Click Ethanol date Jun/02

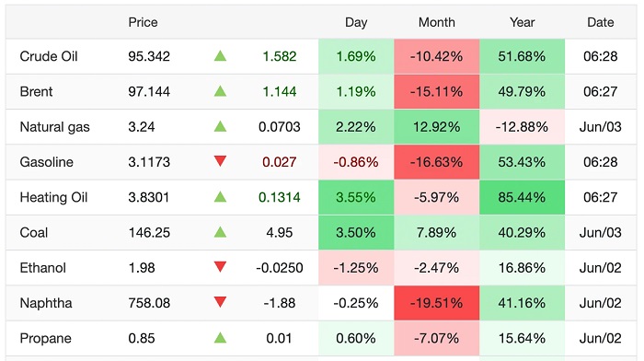601,268
